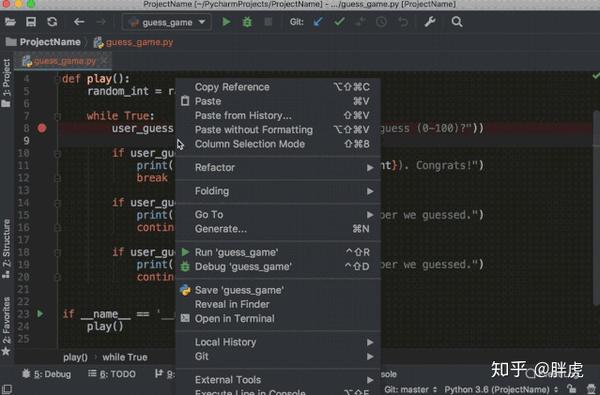
Task: Start debugging with the green bug icon
Action: tap(247, 22)
